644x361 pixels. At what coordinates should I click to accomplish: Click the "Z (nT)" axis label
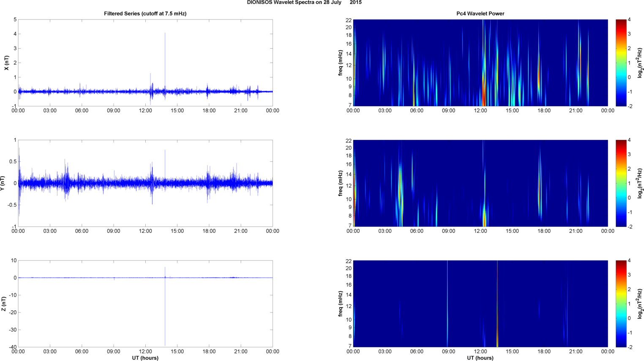click(x=3, y=304)
